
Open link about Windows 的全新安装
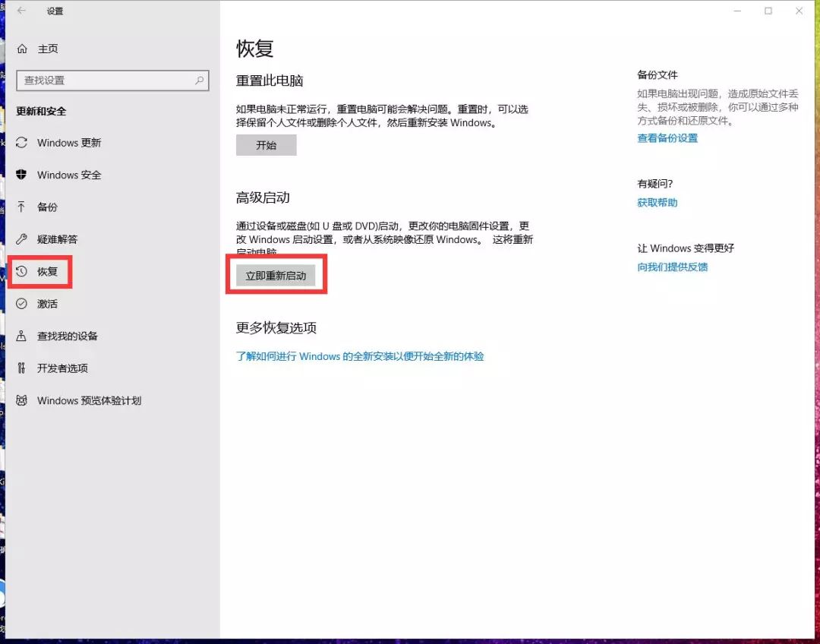coord(360,356)
